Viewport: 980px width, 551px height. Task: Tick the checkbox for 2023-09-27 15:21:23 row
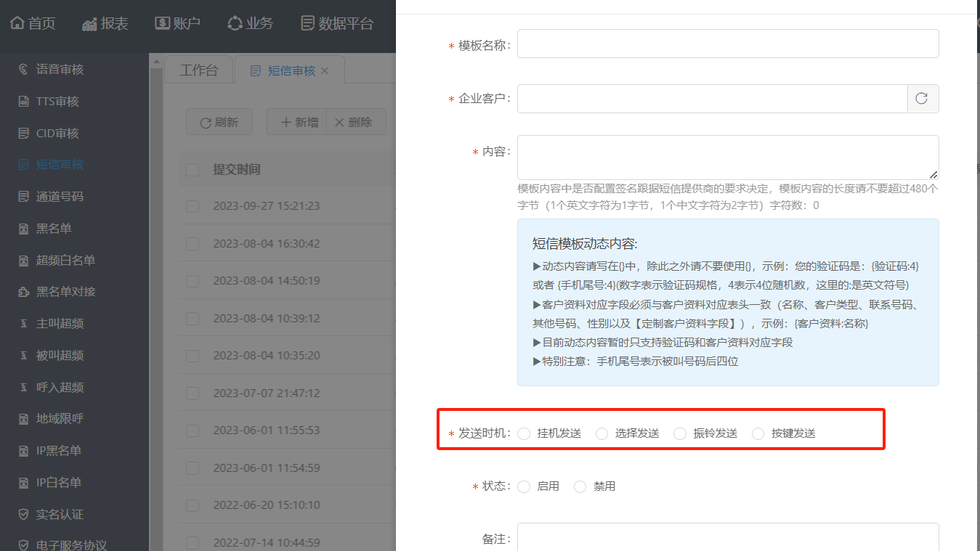[193, 206]
